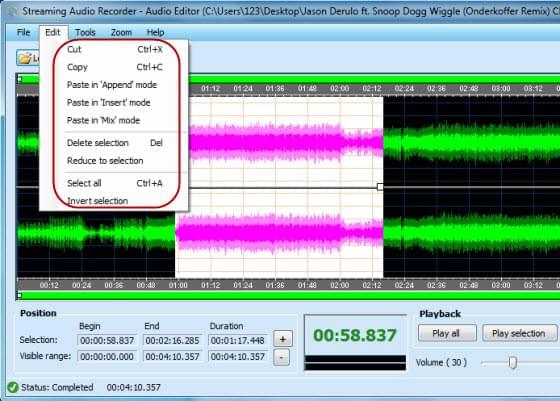Choose Delete selection
Viewport: 560px width, 401px height.
(115, 143)
